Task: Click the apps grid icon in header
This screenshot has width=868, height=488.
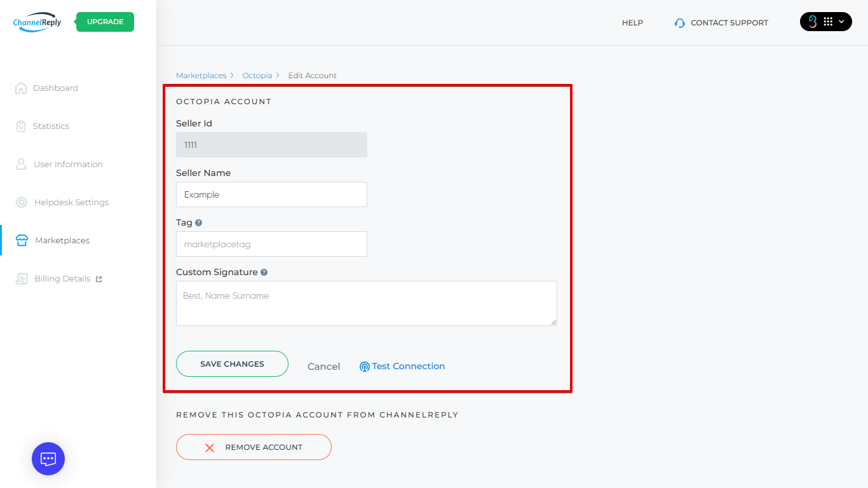Action: 828,22
